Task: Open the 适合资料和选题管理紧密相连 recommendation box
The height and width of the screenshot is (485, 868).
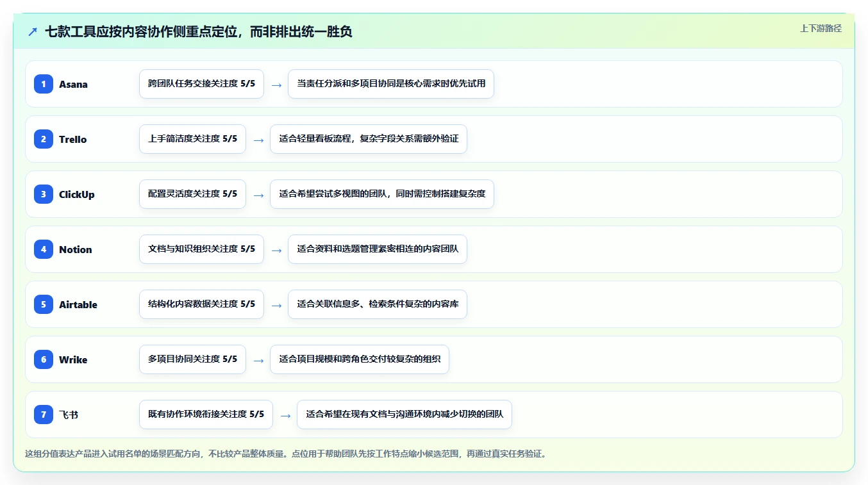Action: [378, 249]
